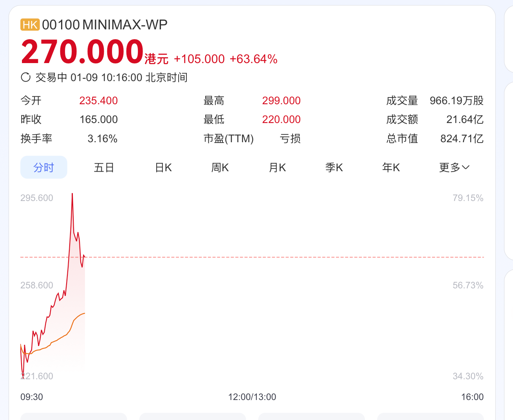Click the +63.64% change percentage
The height and width of the screenshot is (420, 513).
pos(253,59)
